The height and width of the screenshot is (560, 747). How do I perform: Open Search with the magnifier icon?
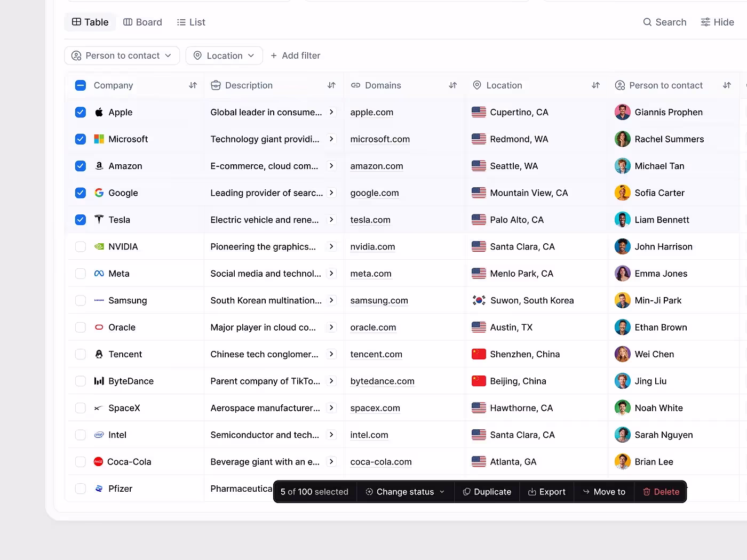647,22
